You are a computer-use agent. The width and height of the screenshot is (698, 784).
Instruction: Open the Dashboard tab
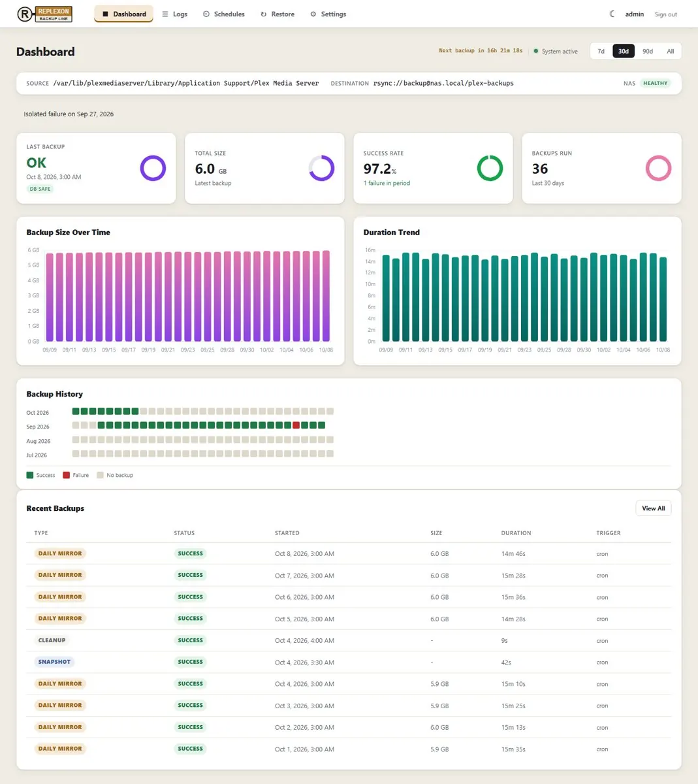click(x=123, y=14)
